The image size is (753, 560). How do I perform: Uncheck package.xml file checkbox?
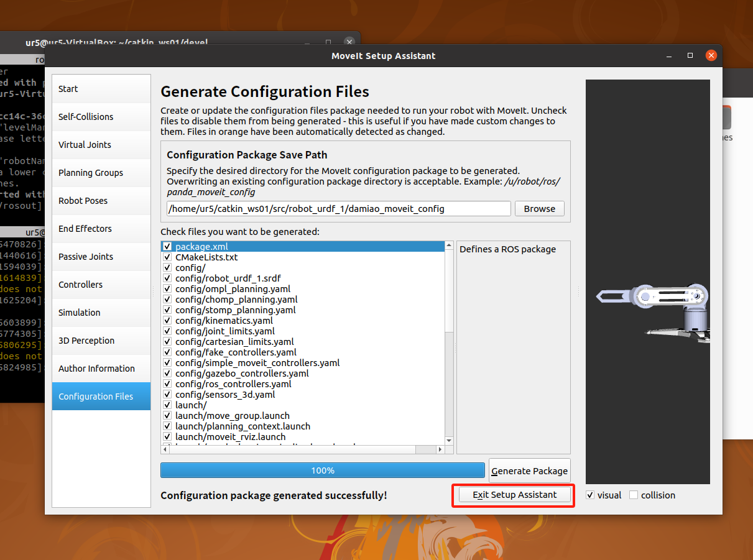point(167,247)
